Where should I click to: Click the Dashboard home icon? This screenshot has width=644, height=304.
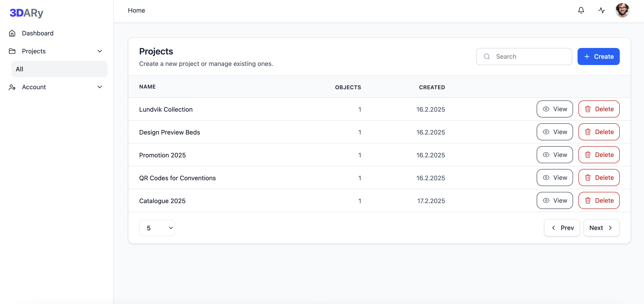point(12,33)
